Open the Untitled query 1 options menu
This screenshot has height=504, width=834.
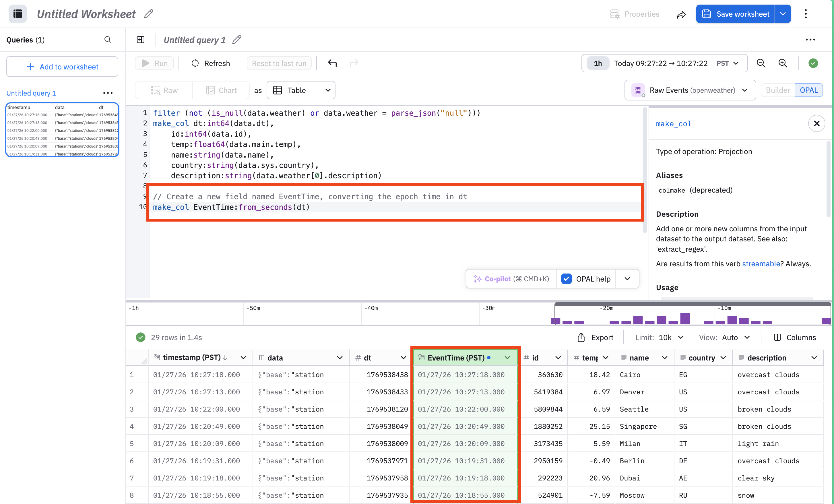coord(108,93)
